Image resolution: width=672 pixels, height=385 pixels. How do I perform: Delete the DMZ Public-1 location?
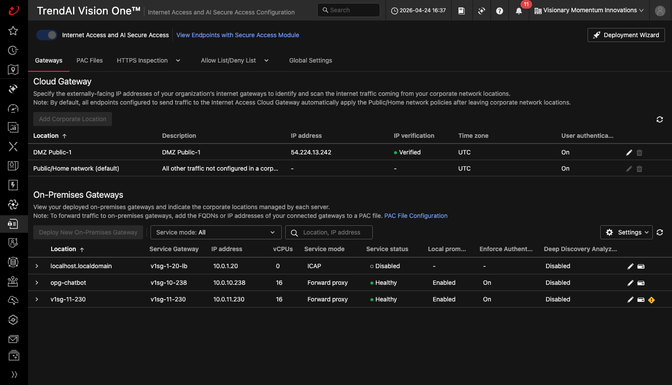tap(639, 153)
